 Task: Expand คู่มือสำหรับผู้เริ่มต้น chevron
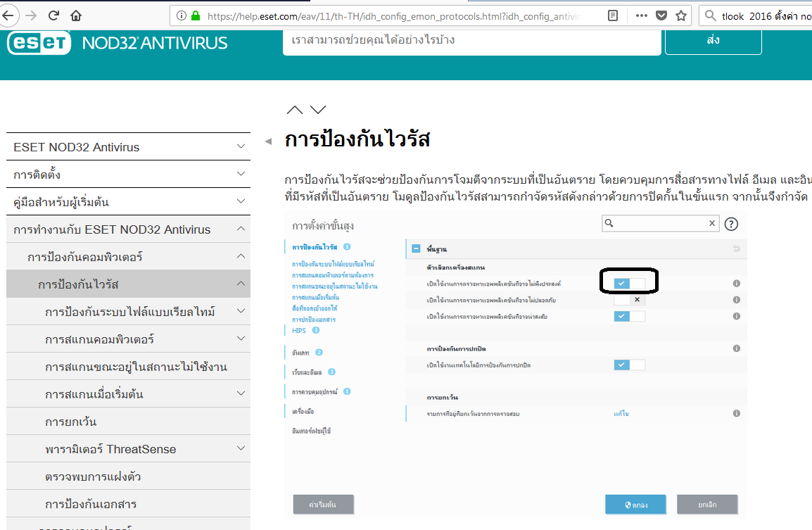[x=241, y=201]
